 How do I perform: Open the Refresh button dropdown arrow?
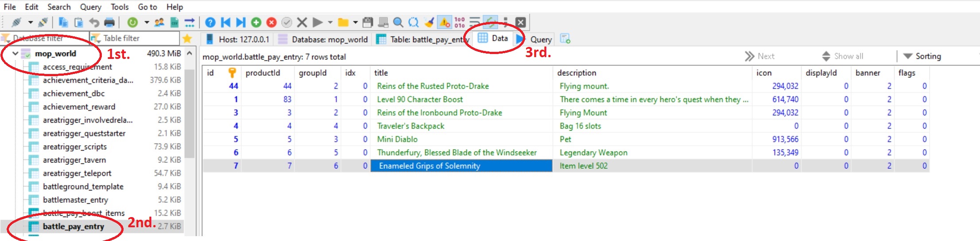(146, 22)
